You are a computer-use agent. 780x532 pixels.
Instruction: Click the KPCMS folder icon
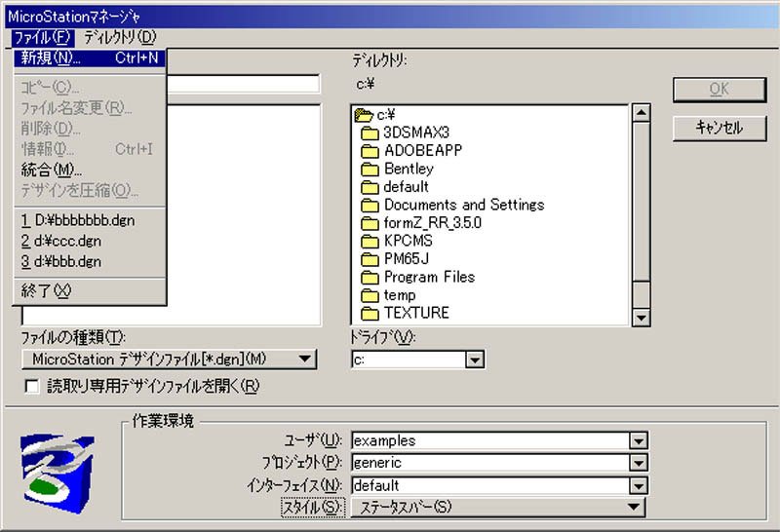click(370, 242)
